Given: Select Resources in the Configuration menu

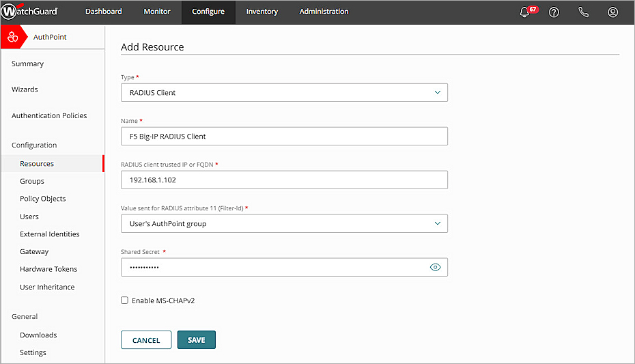Looking at the screenshot, I should [53, 164].
